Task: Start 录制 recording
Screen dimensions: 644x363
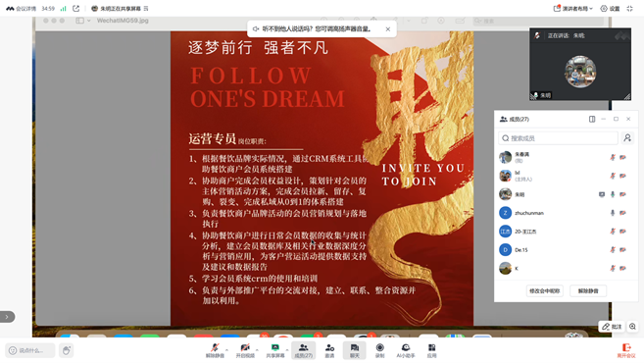Action: (x=380, y=350)
